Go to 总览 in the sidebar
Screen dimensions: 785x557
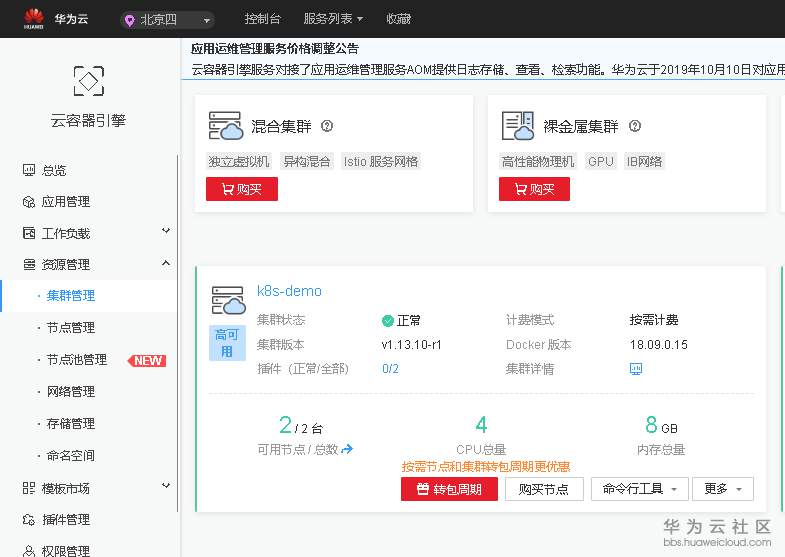pyautogui.click(x=54, y=171)
